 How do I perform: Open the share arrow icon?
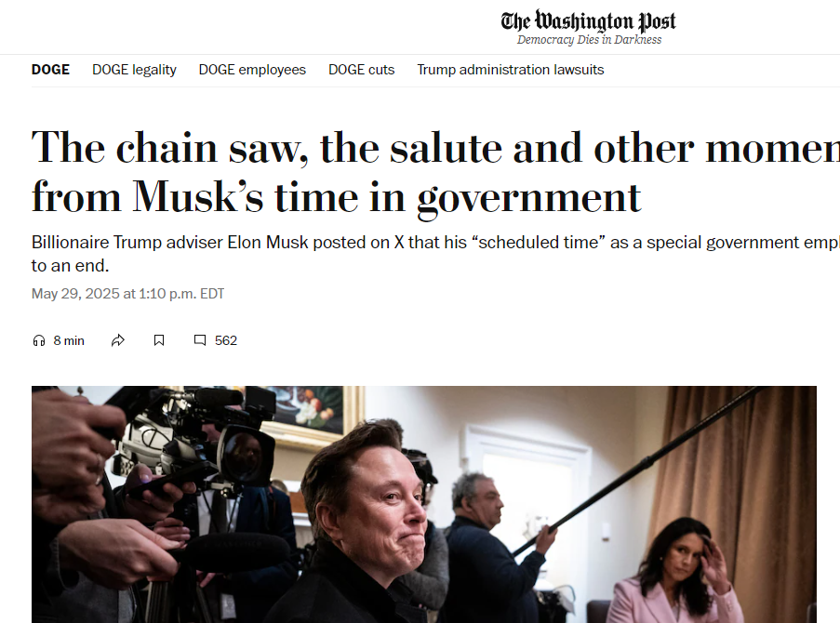coord(118,340)
